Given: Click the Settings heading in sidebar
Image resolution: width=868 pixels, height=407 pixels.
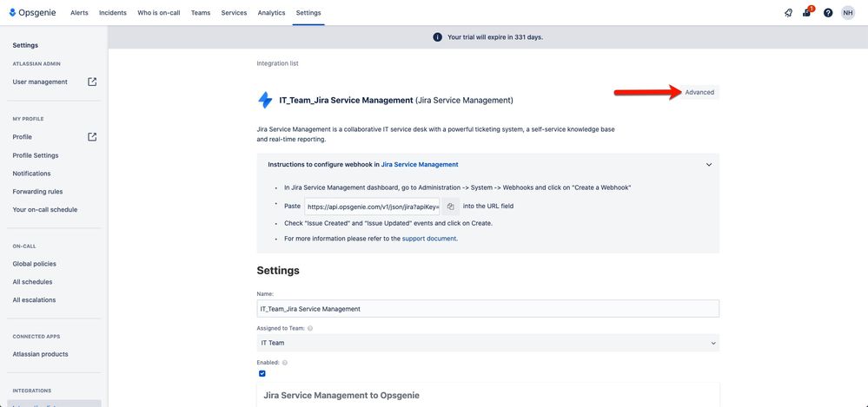Looking at the screenshot, I should [25, 45].
